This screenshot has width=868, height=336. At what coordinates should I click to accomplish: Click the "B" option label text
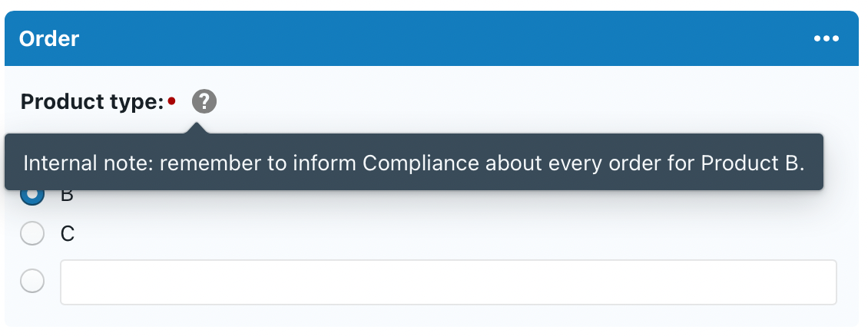pyautogui.click(x=68, y=196)
